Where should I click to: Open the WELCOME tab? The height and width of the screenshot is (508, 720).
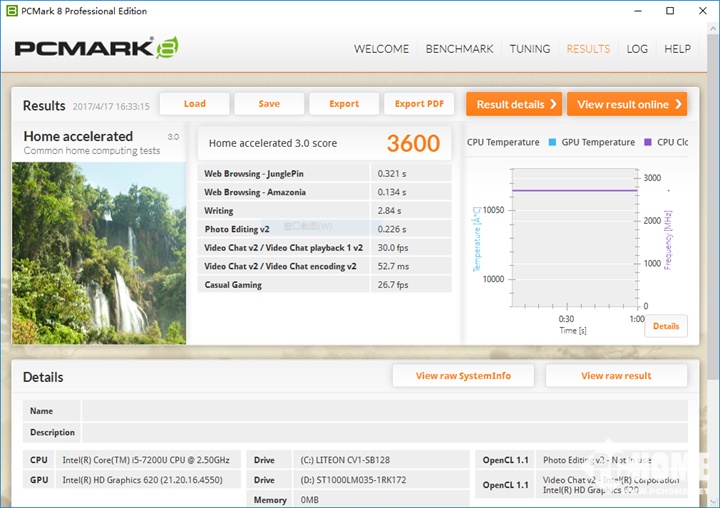point(381,49)
